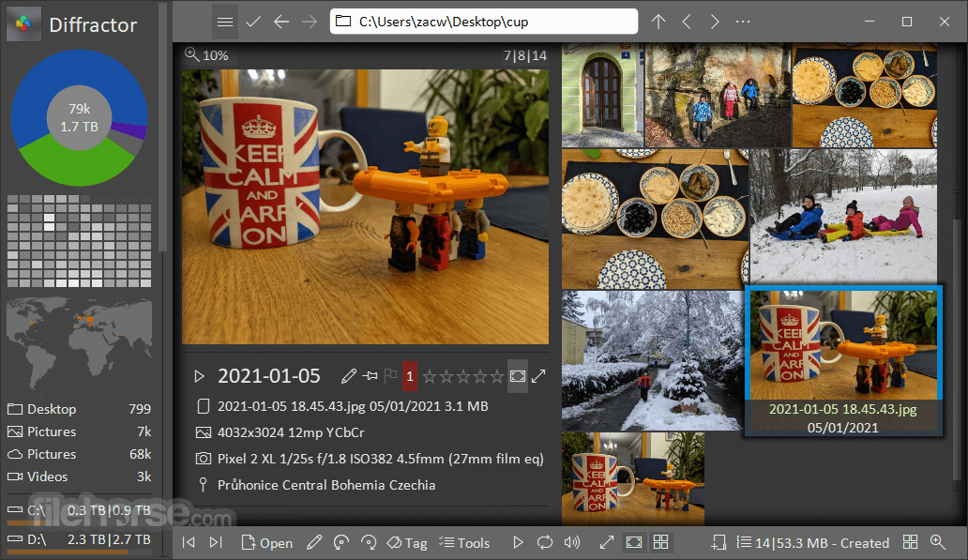Jump to first item in bottom toolbar
Viewport: 968px width, 560px height.
pyautogui.click(x=189, y=543)
